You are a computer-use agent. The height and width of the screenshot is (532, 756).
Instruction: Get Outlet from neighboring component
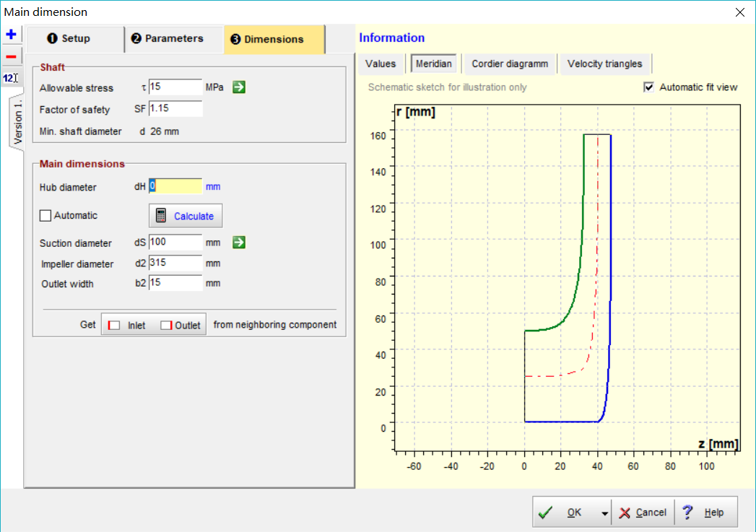point(181,325)
